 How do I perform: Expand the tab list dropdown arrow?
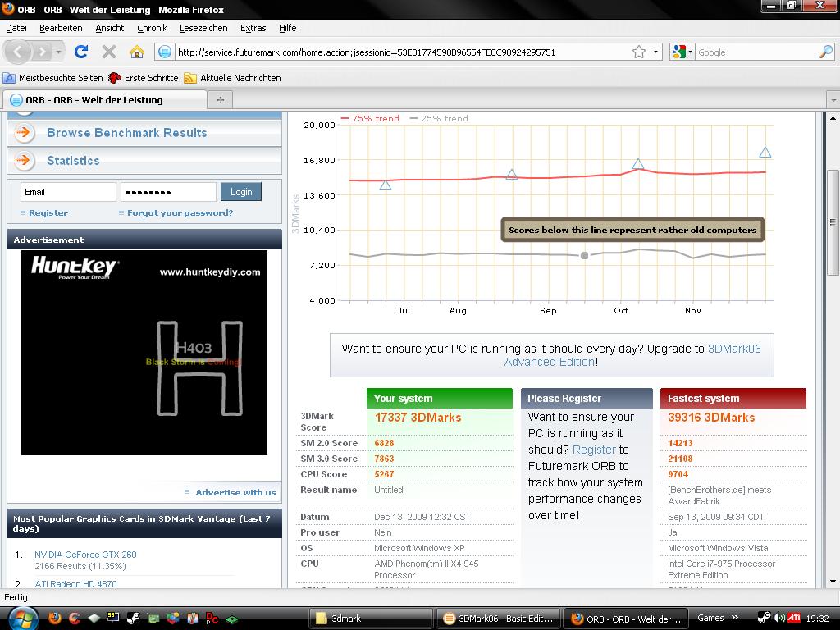click(x=831, y=99)
